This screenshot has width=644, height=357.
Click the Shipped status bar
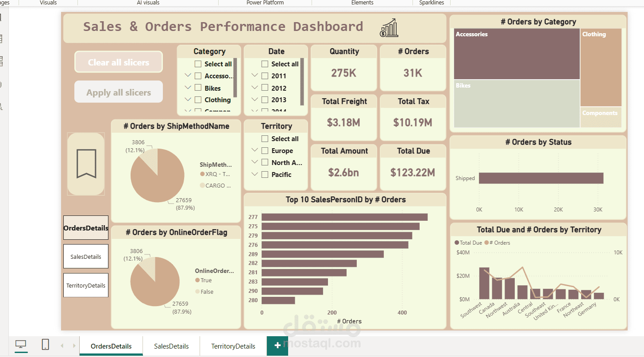point(541,178)
